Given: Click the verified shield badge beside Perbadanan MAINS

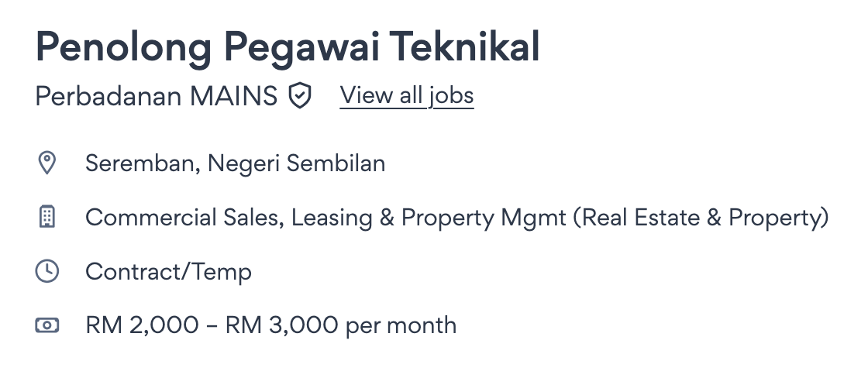Looking at the screenshot, I should (x=300, y=96).
